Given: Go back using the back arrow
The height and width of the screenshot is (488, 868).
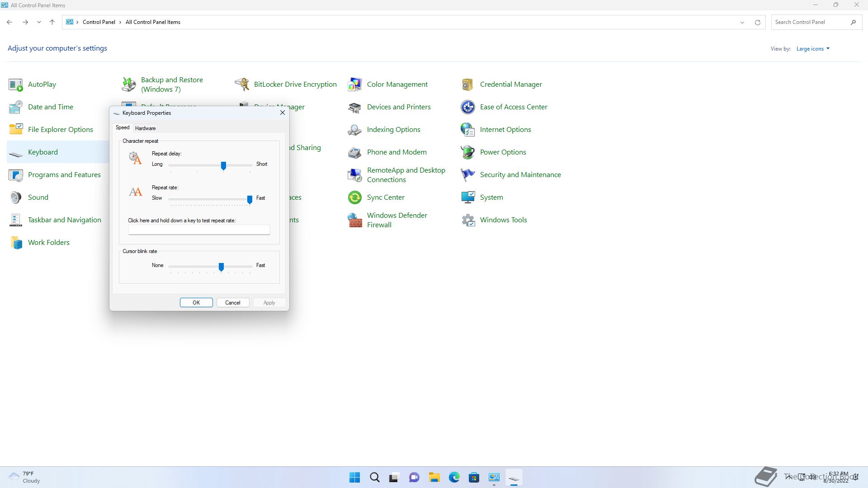Looking at the screenshot, I should (9, 22).
